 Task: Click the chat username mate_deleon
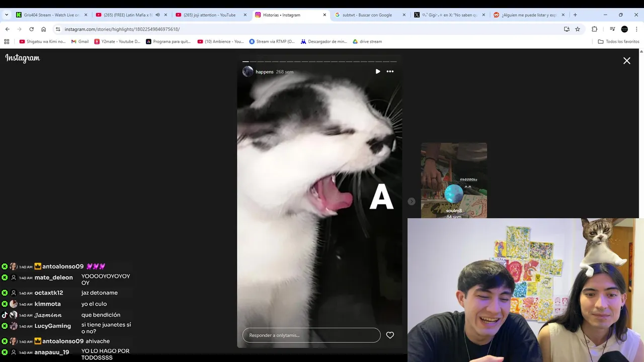(53, 278)
